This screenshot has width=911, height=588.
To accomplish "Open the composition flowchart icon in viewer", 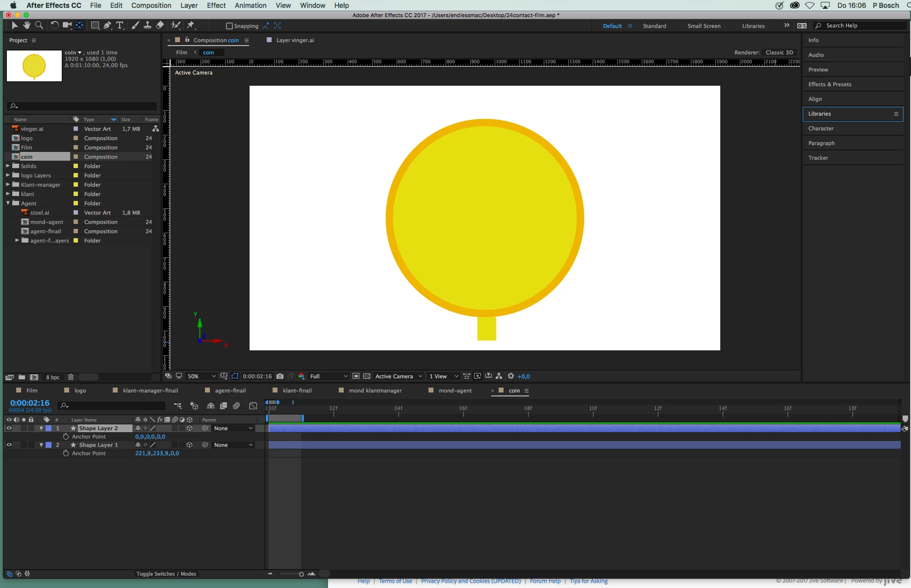I will [499, 376].
